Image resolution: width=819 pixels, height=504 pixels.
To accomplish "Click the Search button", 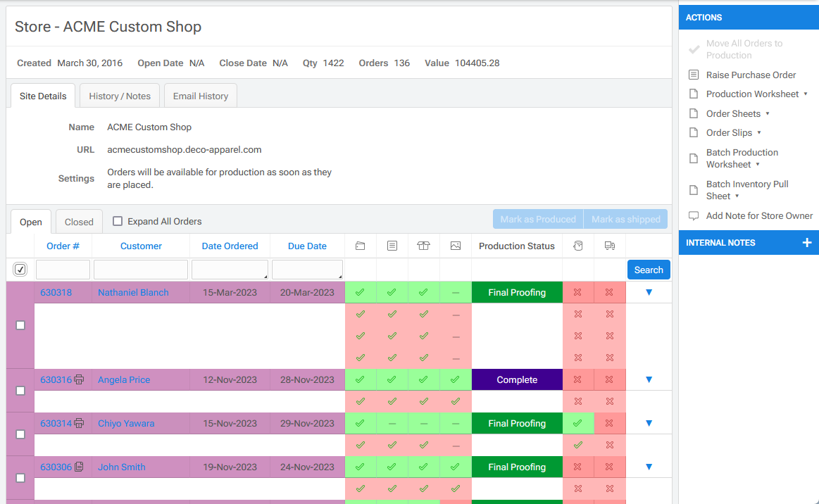I will 649,270.
